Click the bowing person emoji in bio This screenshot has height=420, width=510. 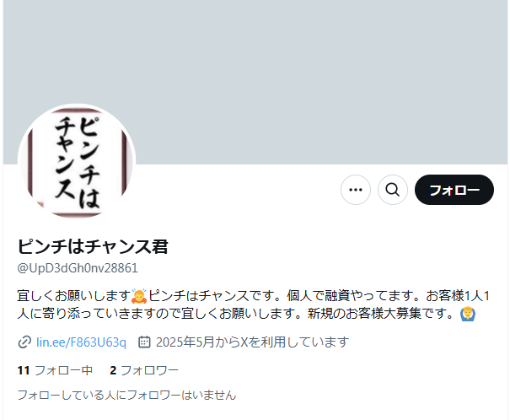point(139,296)
